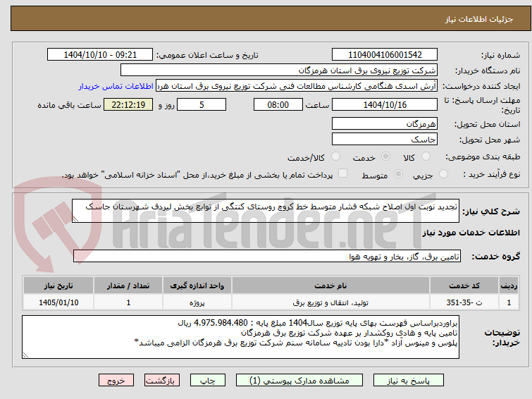Click the استان محل تحویل field هرمزگان
Image resolution: width=532 pixels, height=399 pixels.
click(x=385, y=123)
